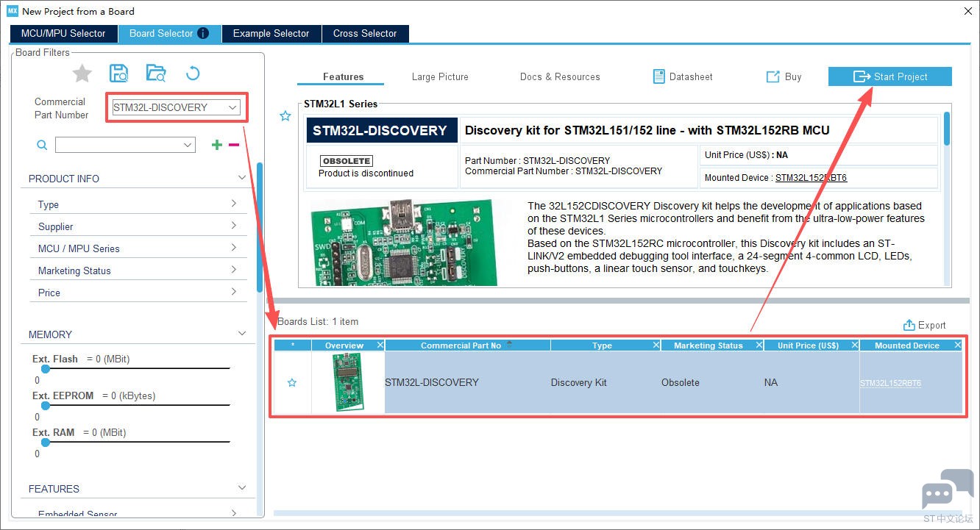Expand the Price filter
This screenshot has width=980, height=530.
tap(234, 292)
